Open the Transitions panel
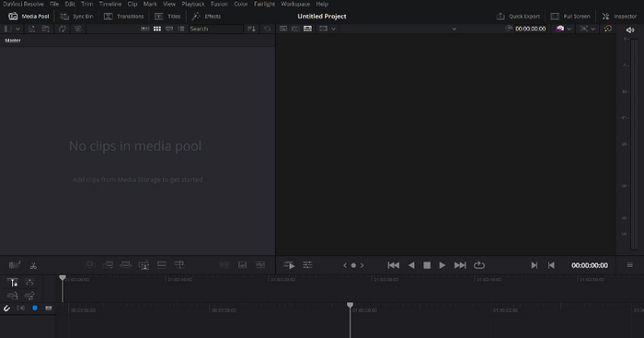The height and width of the screenshot is (338, 644). pyautogui.click(x=123, y=17)
